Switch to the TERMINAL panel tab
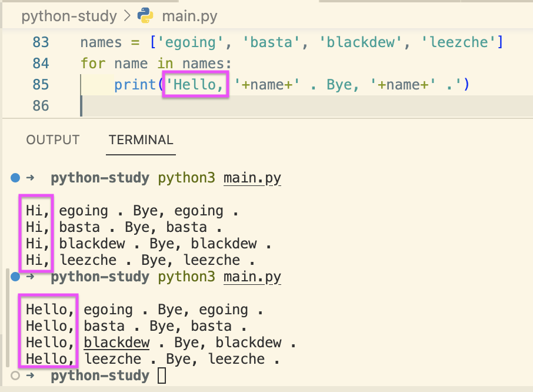Screen dimensions: 533x392 [x=141, y=139]
